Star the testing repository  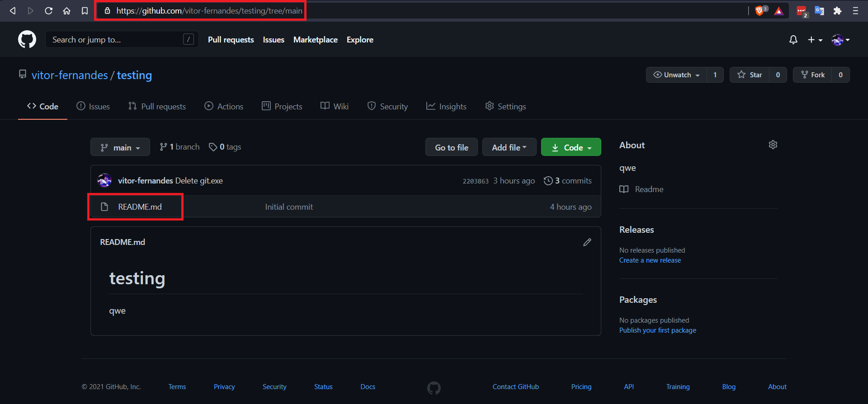click(750, 75)
